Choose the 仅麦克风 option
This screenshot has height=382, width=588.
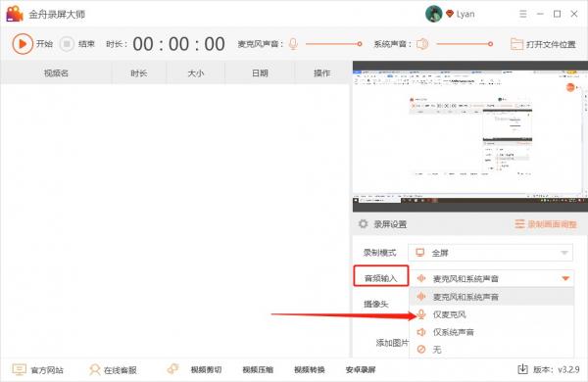[x=492, y=314]
